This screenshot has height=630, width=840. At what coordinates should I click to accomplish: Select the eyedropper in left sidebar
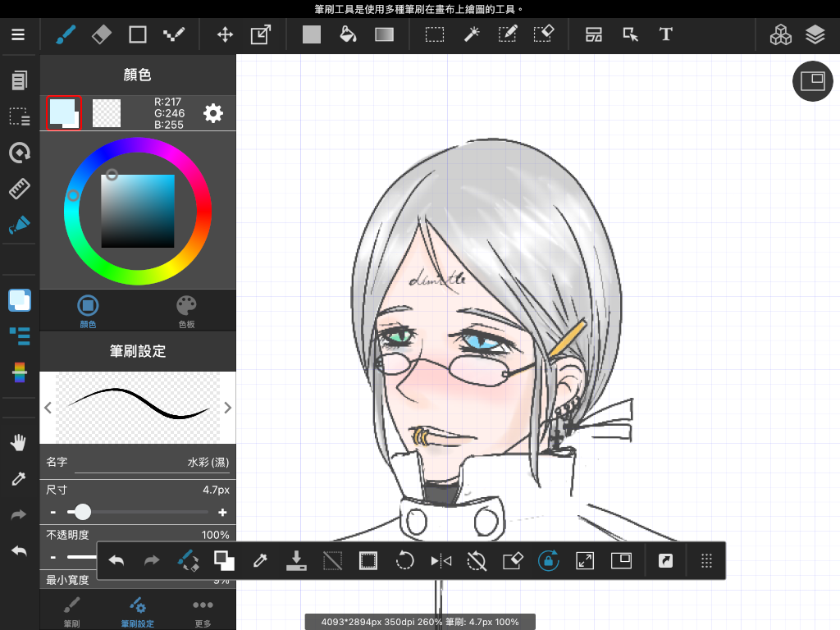pos(18,478)
